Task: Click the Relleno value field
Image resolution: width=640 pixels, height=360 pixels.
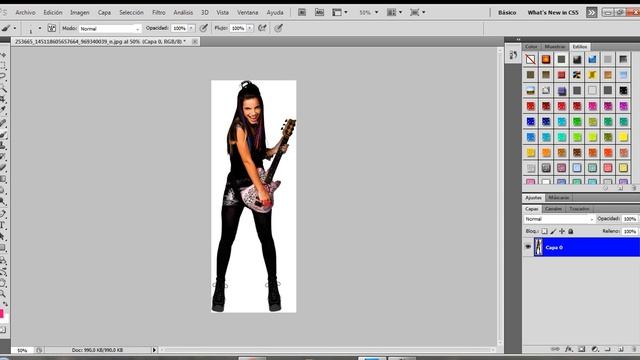Action: click(x=630, y=231)
